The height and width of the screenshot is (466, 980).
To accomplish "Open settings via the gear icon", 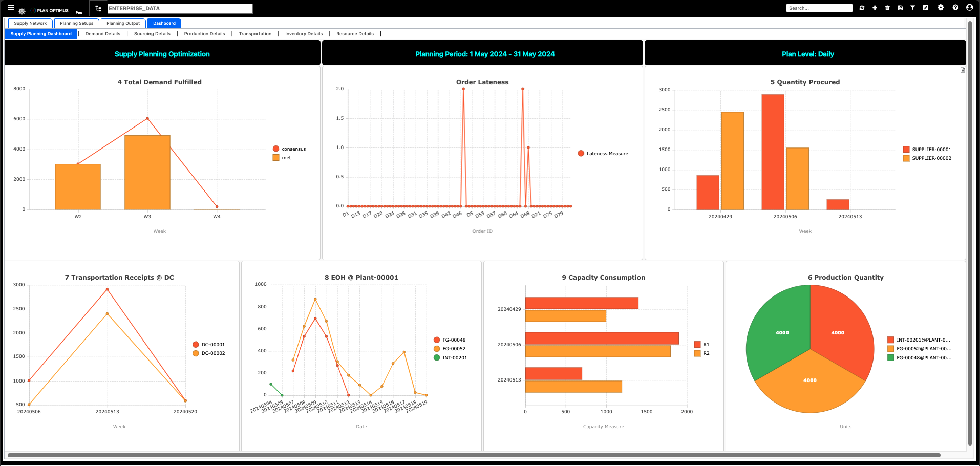I will (941, 8).
